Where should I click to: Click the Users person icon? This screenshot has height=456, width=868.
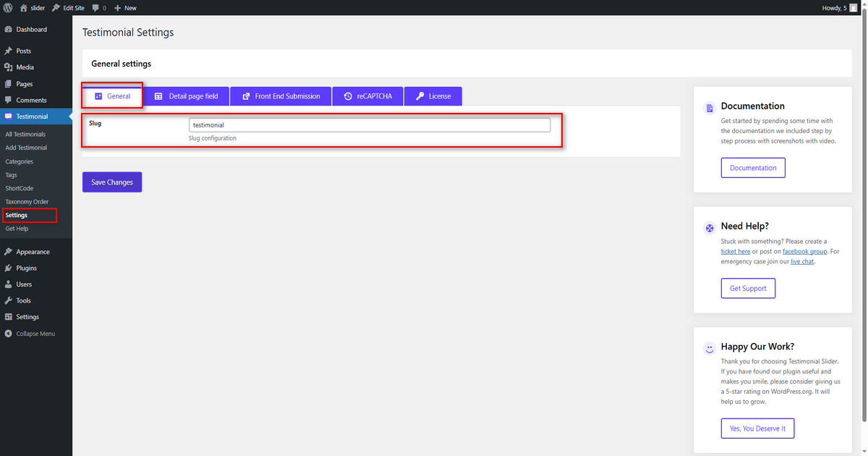[x=8, y=284]
